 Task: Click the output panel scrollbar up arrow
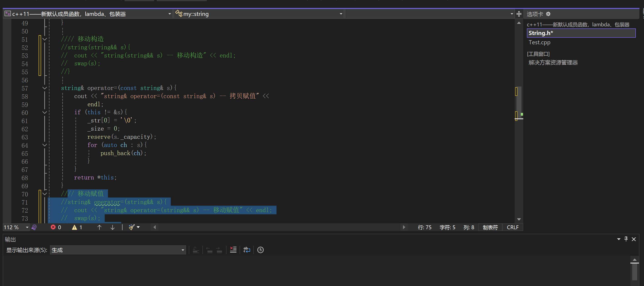(x=634, y=259)
